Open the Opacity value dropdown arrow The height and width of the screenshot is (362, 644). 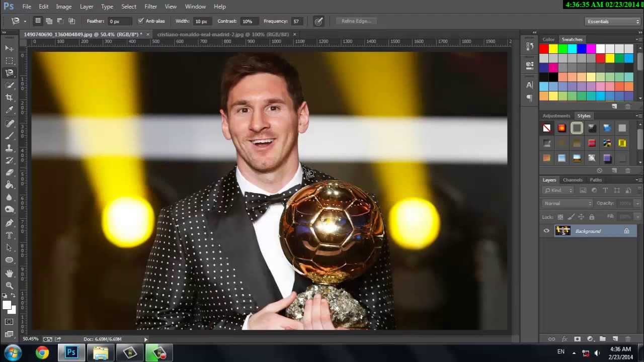[x=637, y=203]
